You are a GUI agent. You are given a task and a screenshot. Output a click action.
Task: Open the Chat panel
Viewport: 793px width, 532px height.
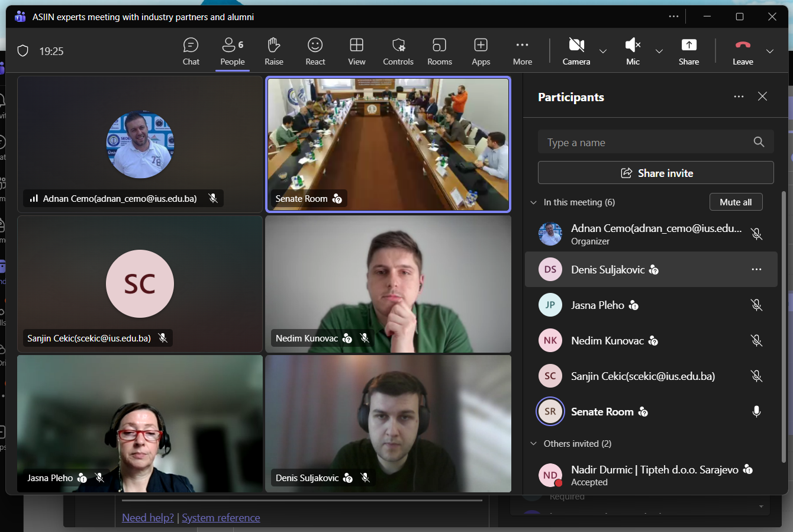click(x=191, y=51)
